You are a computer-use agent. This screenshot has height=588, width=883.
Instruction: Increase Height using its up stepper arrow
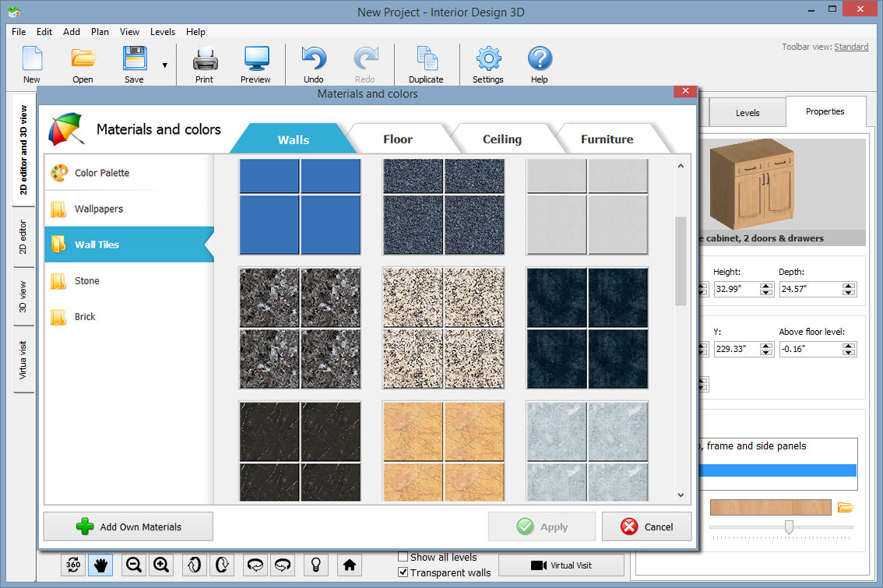(765, 285)
